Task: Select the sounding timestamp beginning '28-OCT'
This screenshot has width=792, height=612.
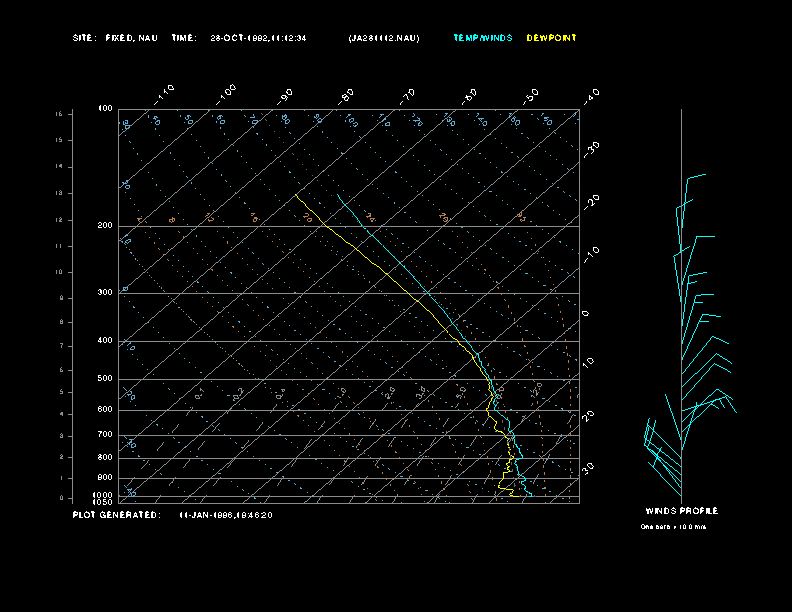Action: 258,38
